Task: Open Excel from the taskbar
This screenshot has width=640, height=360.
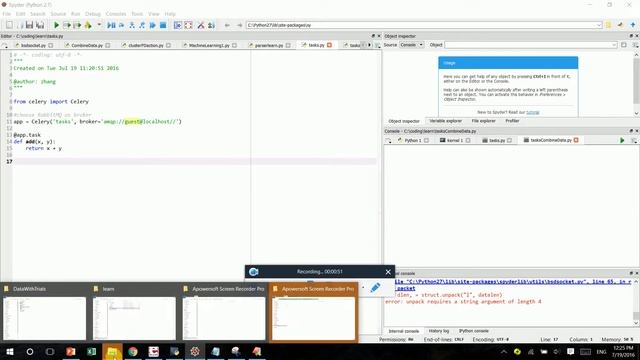Action: coord(91,351)
